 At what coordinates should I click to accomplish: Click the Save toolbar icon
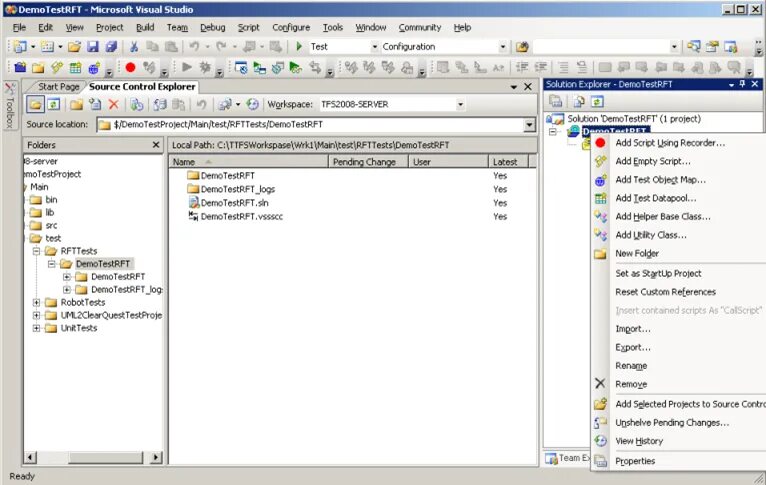coord(93,47)
